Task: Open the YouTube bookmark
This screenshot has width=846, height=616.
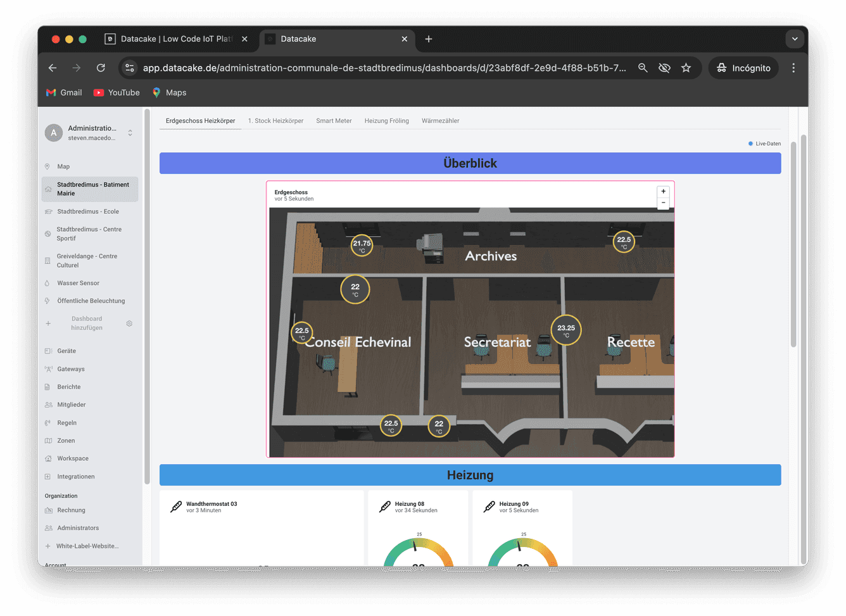Action: [x=117, y=92]
